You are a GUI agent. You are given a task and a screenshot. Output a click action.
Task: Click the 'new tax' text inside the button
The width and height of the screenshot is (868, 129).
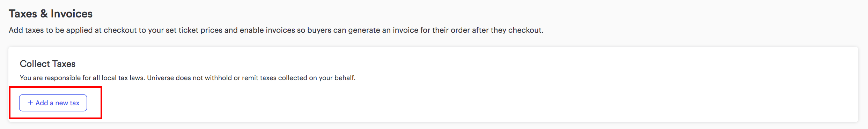point(67,103)
